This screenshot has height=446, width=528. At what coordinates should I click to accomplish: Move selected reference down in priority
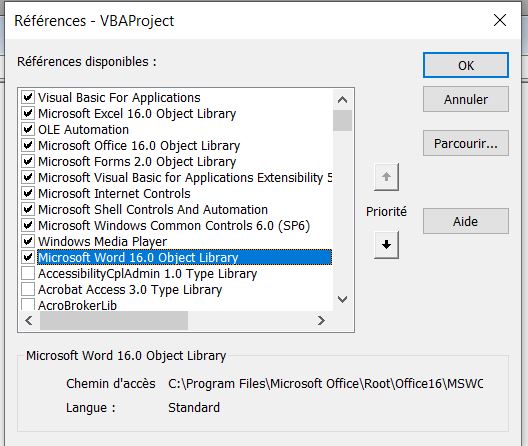coord(386,245)
